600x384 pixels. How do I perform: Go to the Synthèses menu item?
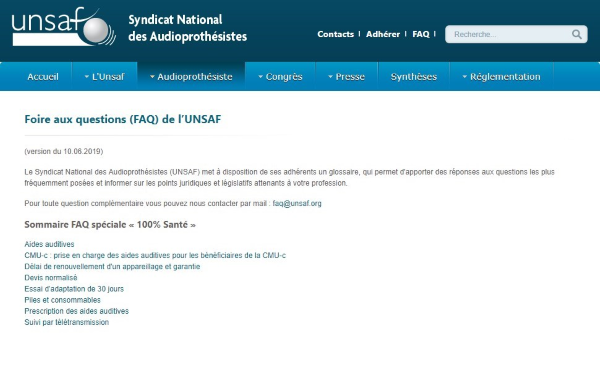pyautogui.click(x=414, y=76)
